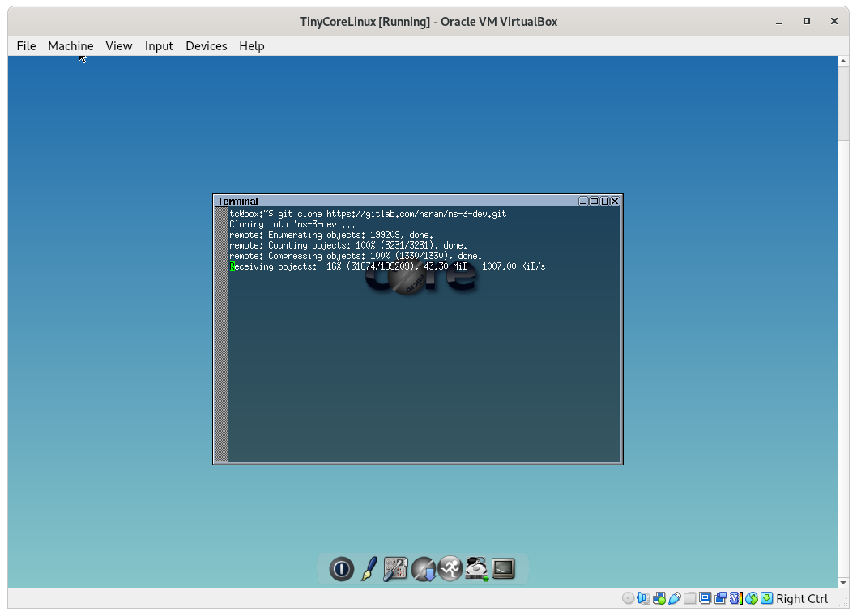Click the "Right Ctrl" host key label

click(x=802, y=598)
